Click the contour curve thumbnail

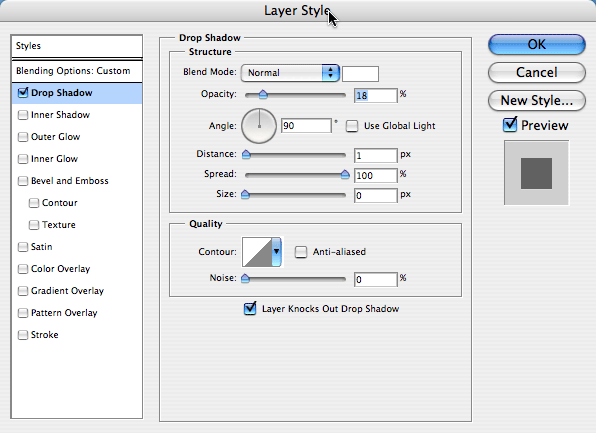tap(257, 252)
